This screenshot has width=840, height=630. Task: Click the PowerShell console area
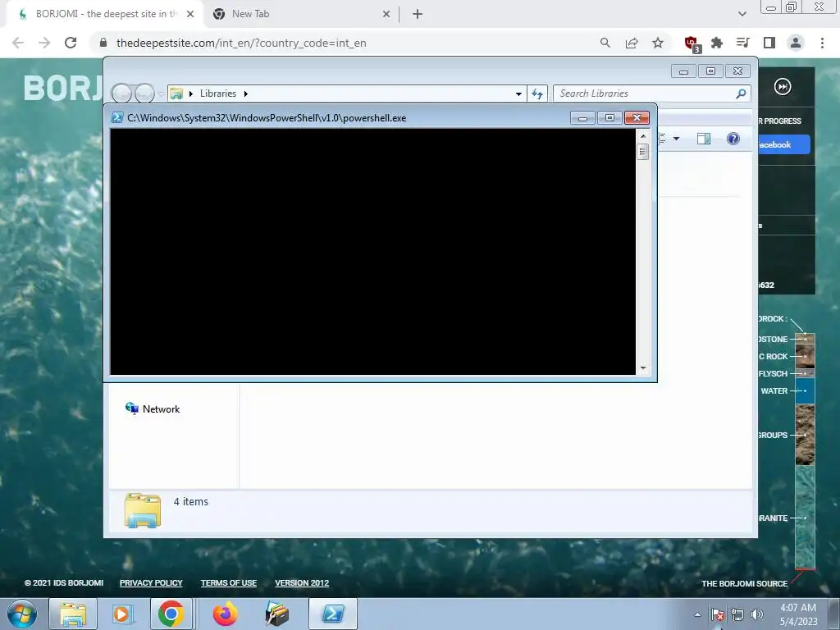tap(373, 252)
